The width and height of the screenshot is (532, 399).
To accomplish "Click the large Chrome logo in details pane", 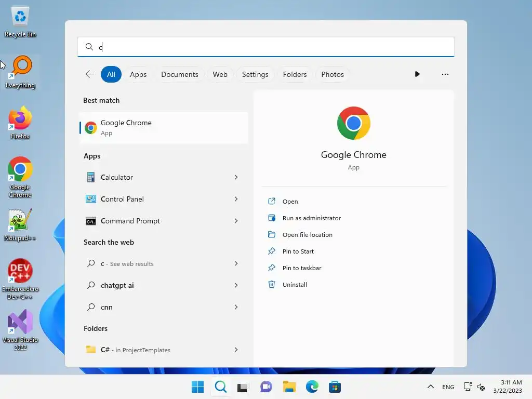I will [353, 123].
